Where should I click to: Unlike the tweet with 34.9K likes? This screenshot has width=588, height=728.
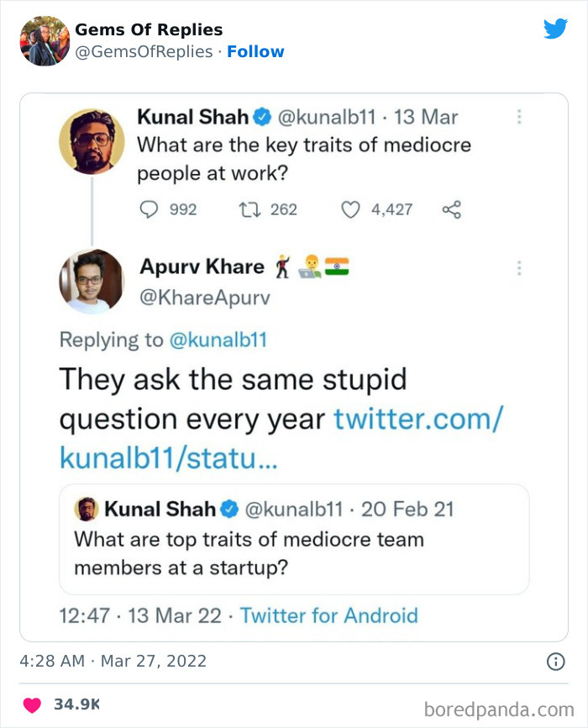[31, 706]
